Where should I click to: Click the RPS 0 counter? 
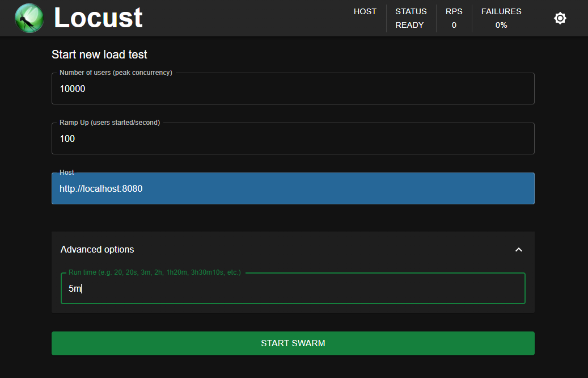[454, 18]
